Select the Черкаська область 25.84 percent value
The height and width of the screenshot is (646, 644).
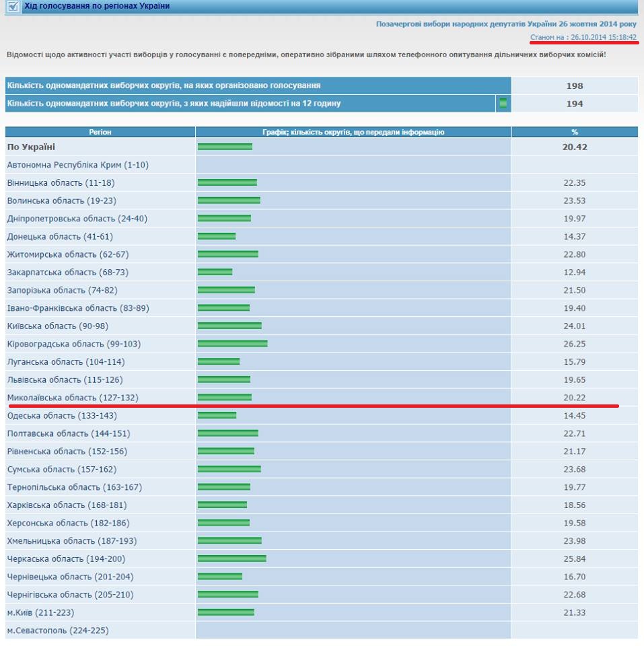coord(574,559)
